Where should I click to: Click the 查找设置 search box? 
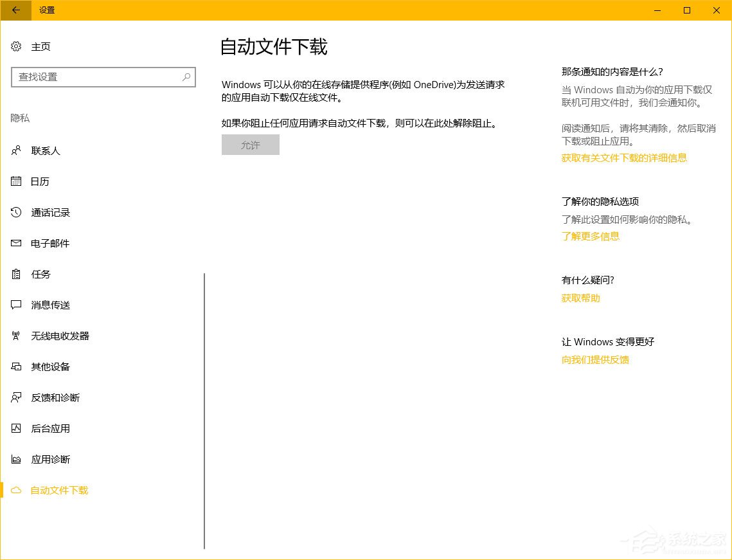click(103, 77)
